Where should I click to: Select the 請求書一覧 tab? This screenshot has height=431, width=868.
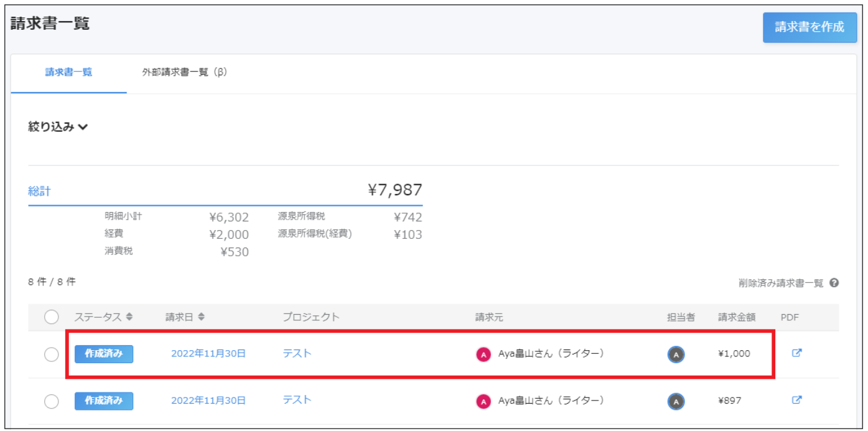pos(68,72)
